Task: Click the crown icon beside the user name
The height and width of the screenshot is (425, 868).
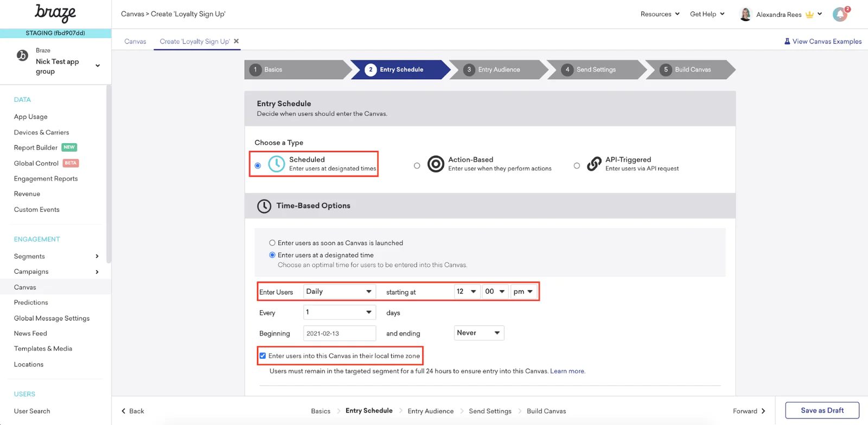Action: [809, 15]
